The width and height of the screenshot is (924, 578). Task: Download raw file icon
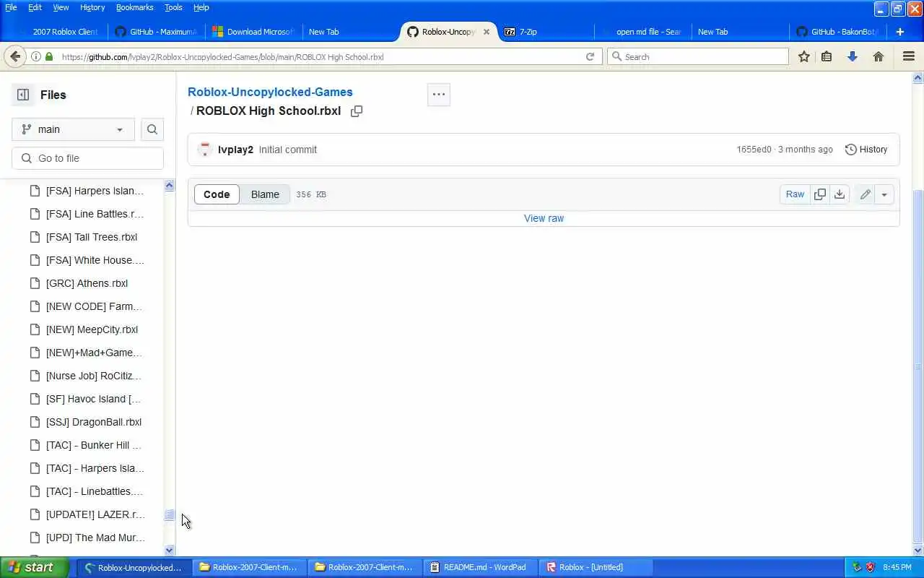coord(840,194)
